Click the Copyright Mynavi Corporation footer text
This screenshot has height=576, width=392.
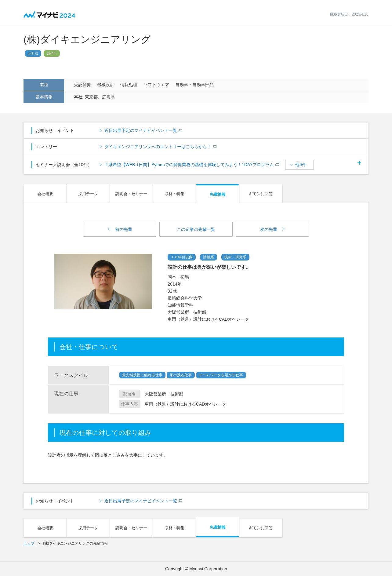(196, 569)
